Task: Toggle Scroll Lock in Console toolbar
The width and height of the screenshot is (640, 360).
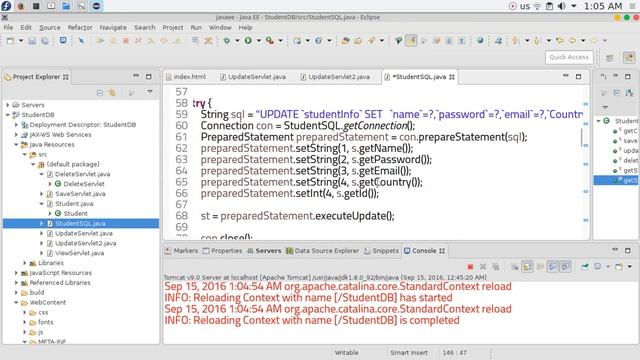Action: click(x=527, y=267)
